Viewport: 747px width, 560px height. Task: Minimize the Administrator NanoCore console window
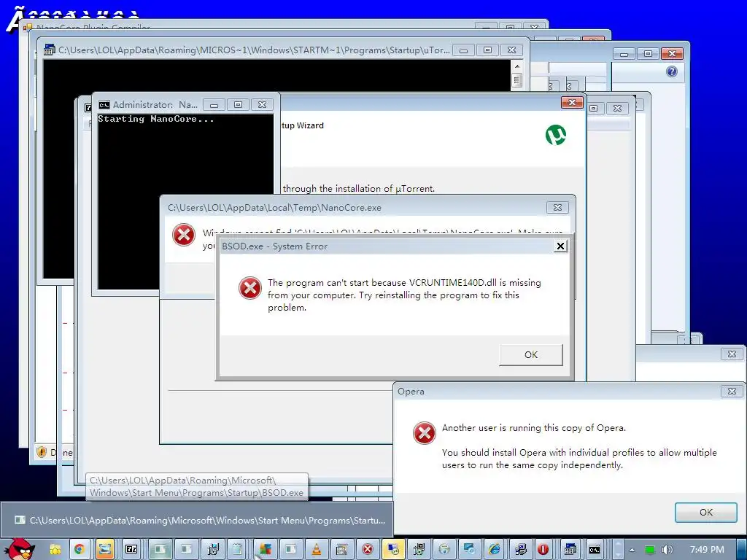pos(214,105)
